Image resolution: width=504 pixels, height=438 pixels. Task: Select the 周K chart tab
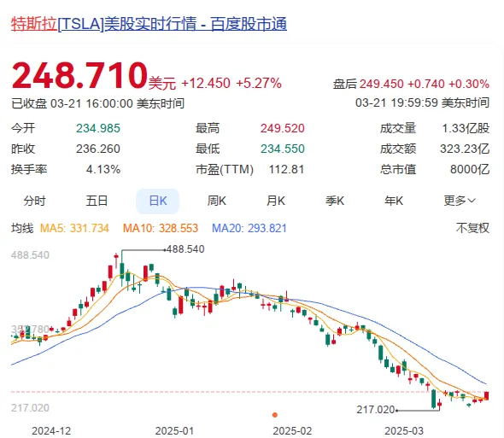click(217, 201)
